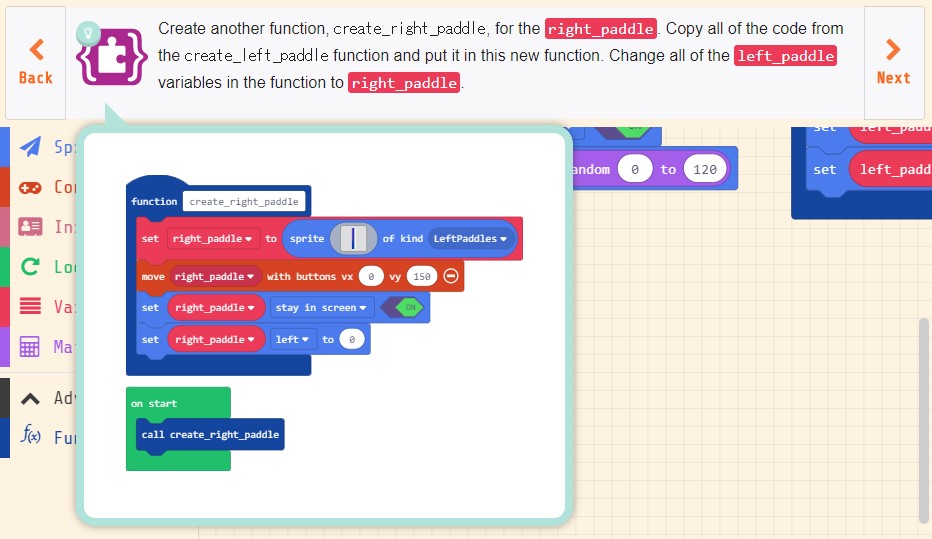Advance to the Next tutorial step
The height and width of the screenshot is (539, 932).
(x=893, y=62)
